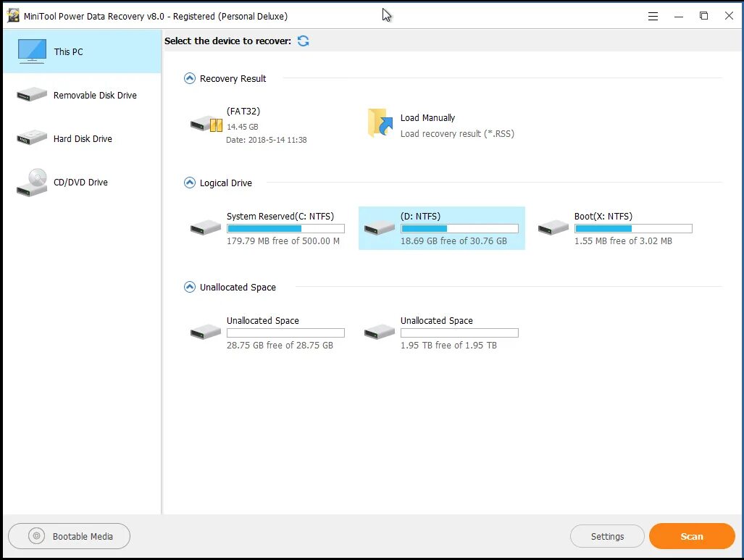This screenshot has height=560, width=744.
Task: Click the D: NTFS usage bar
Action: [459, 229]
